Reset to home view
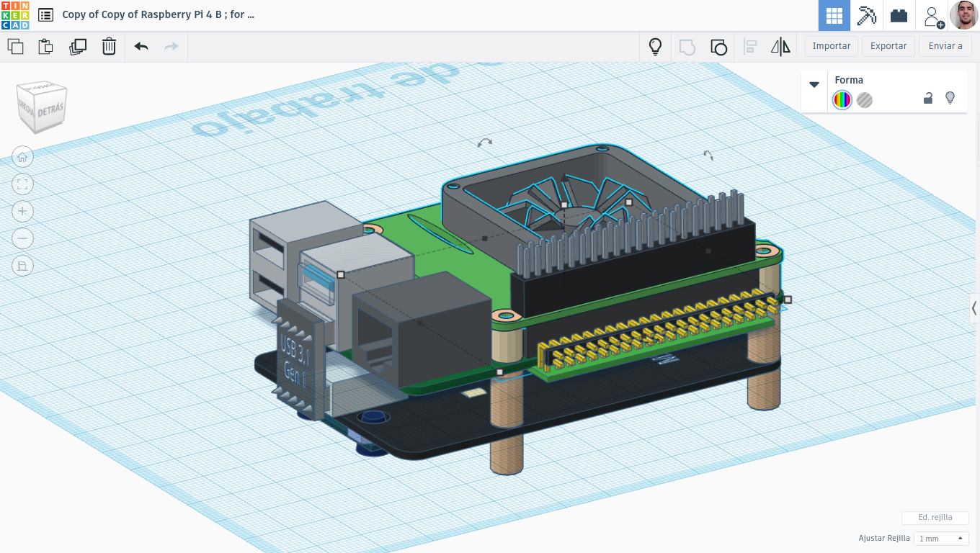This screenshot has height=553, width=980. [x=22, y=157]
